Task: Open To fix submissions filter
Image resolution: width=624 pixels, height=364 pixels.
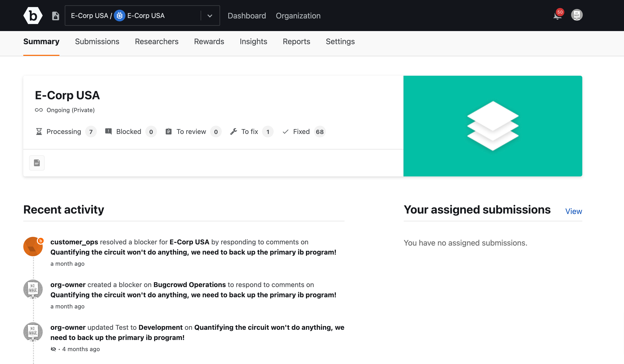Action: [x=250, y=132]
